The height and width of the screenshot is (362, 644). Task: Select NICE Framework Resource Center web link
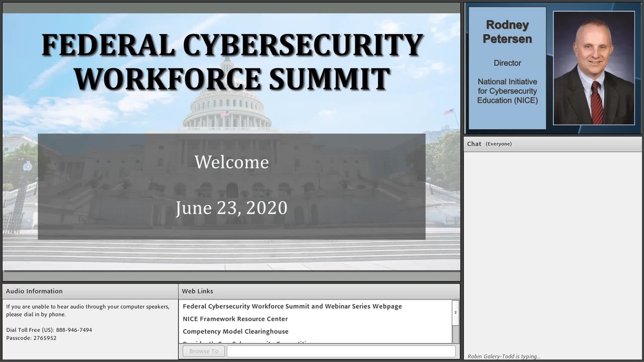pos(235,319)
